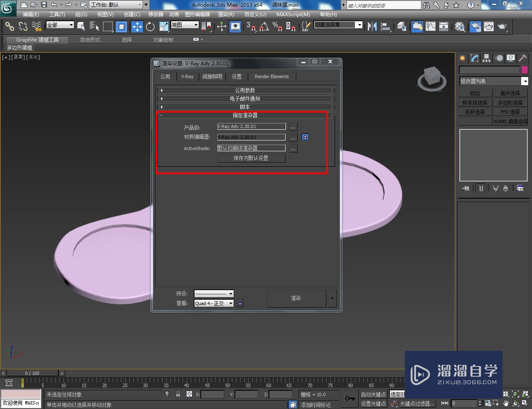The height and width of the screenshot is (409, 532).
Task: Toggle the material editor renderer lock
Action: pos(305,137)
